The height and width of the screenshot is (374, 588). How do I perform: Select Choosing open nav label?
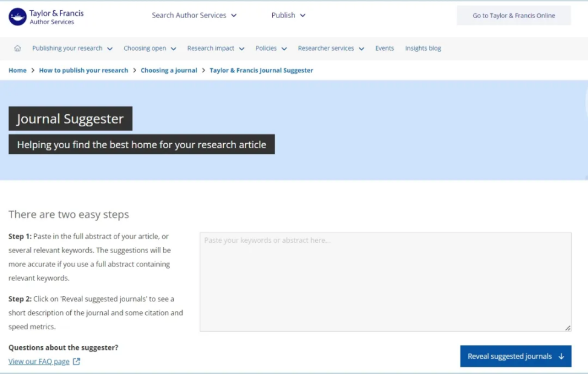click(145, 48)
